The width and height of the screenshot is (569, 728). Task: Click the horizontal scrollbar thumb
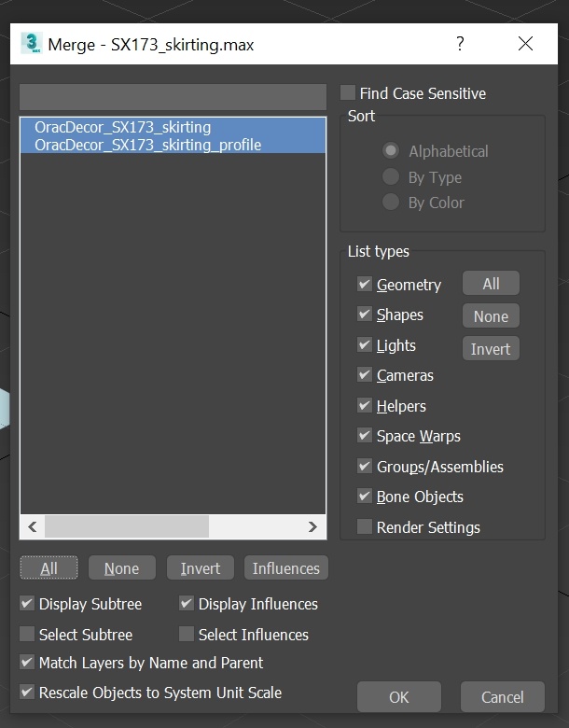127,526
